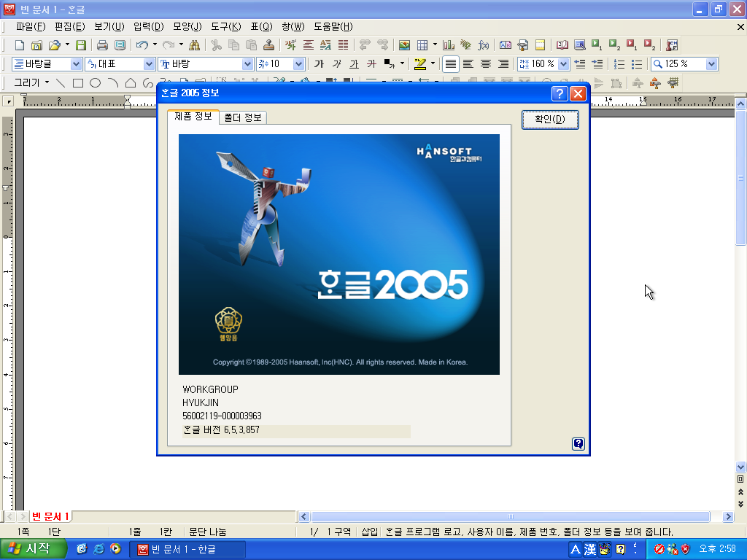
Task: Select the polygon drawing tool
Action: [x=130, y=83]
